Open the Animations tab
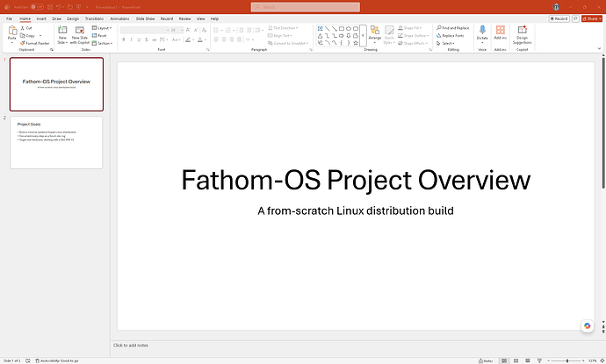Viewport: 606px width, 364px height. coord(119,18)
